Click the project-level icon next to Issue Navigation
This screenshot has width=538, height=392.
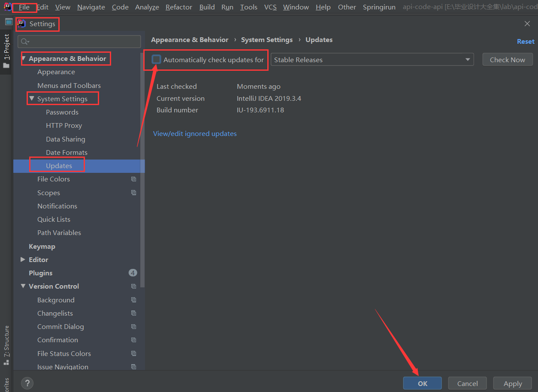[134, 367]
